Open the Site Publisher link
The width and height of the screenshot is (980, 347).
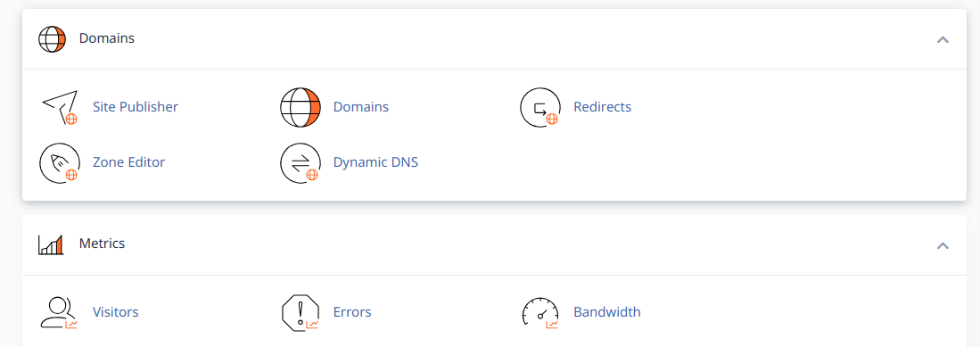tap(135, 107)
